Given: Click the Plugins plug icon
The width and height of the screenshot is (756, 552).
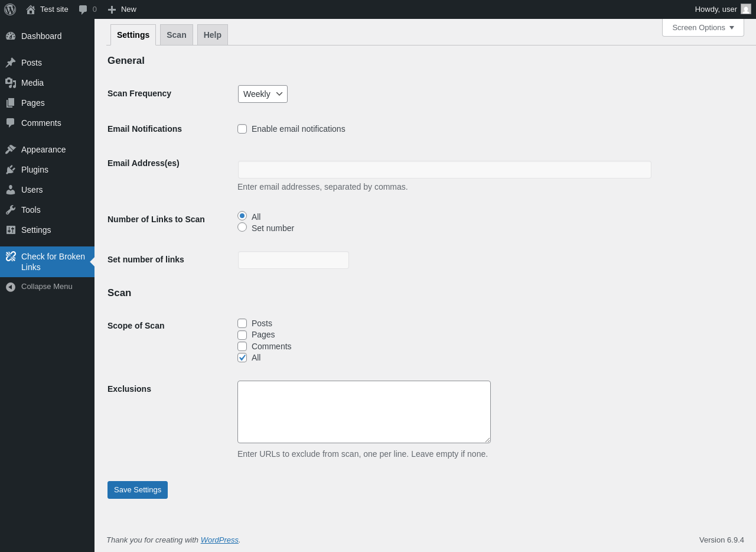Looking at the screenshot, I should 11,170.
